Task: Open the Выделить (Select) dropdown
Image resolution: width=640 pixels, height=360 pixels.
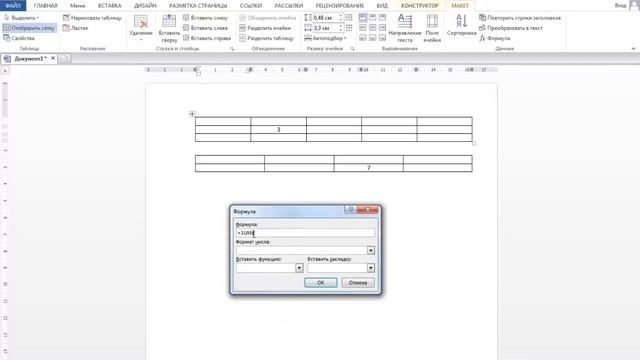Action: 21,18
